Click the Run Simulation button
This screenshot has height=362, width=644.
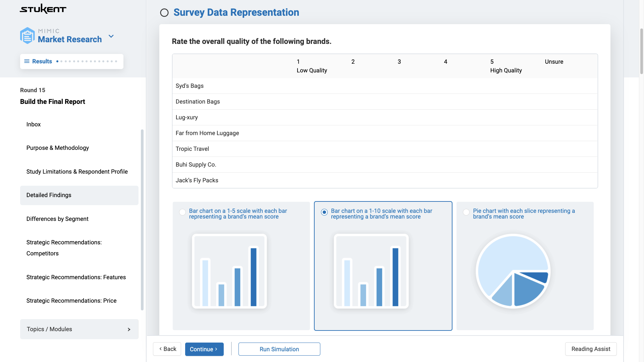279,349
